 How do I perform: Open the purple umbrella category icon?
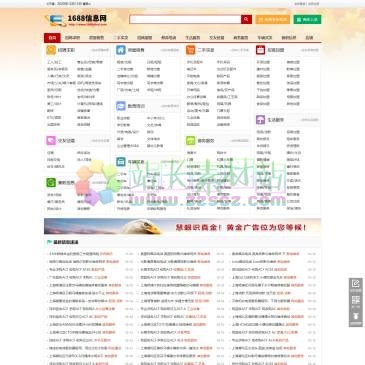[x=260, y=120]
